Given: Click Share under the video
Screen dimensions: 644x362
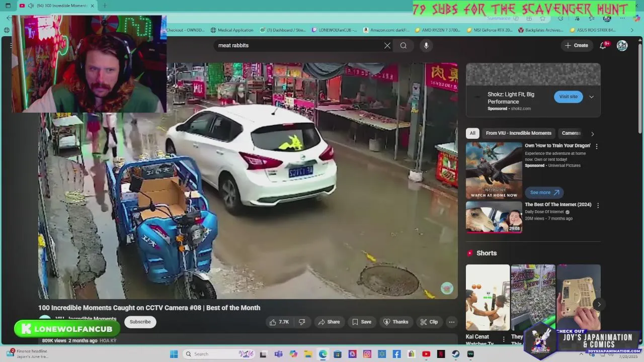Looking at the screenshot, I should (329, 322).
